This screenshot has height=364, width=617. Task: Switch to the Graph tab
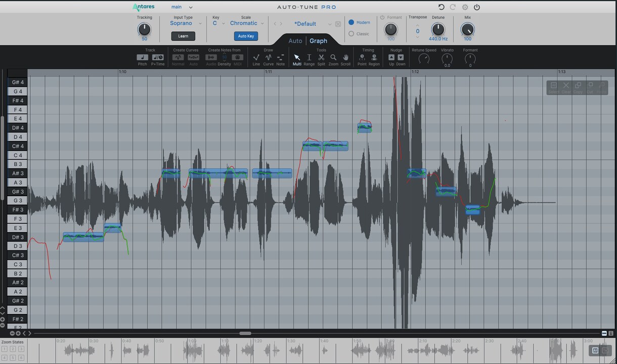(x=318, y=41)
